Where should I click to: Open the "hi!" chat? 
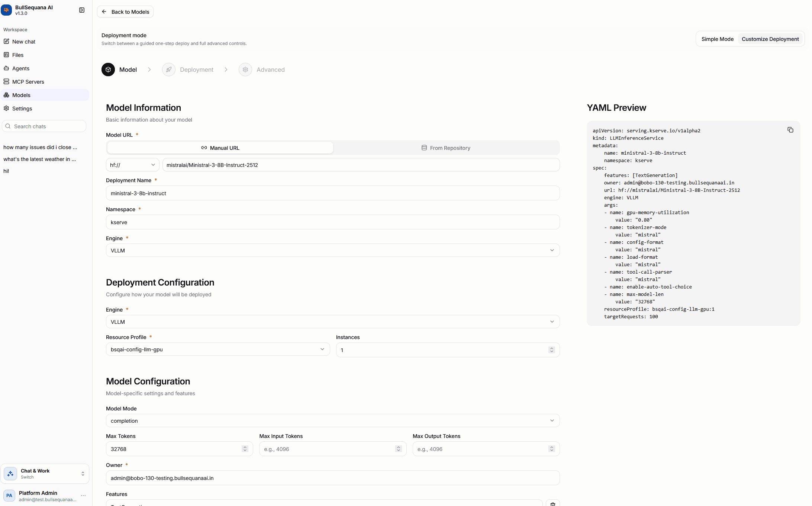tap(6, 171)
